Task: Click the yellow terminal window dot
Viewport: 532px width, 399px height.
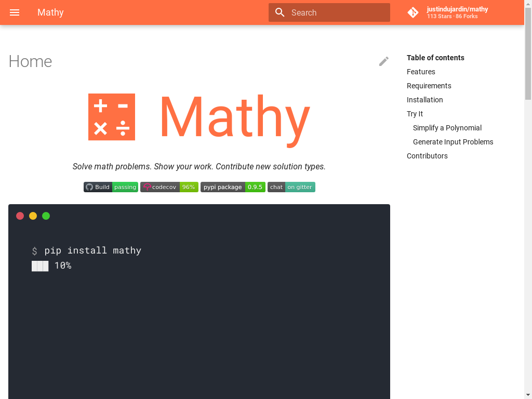Action: tap(33, 216)
